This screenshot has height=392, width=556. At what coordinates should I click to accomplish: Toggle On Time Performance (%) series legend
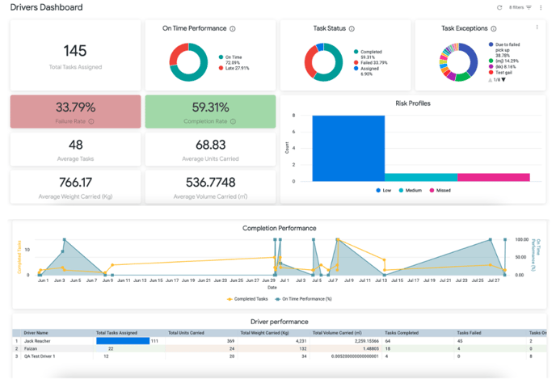[x=304, y=299]
